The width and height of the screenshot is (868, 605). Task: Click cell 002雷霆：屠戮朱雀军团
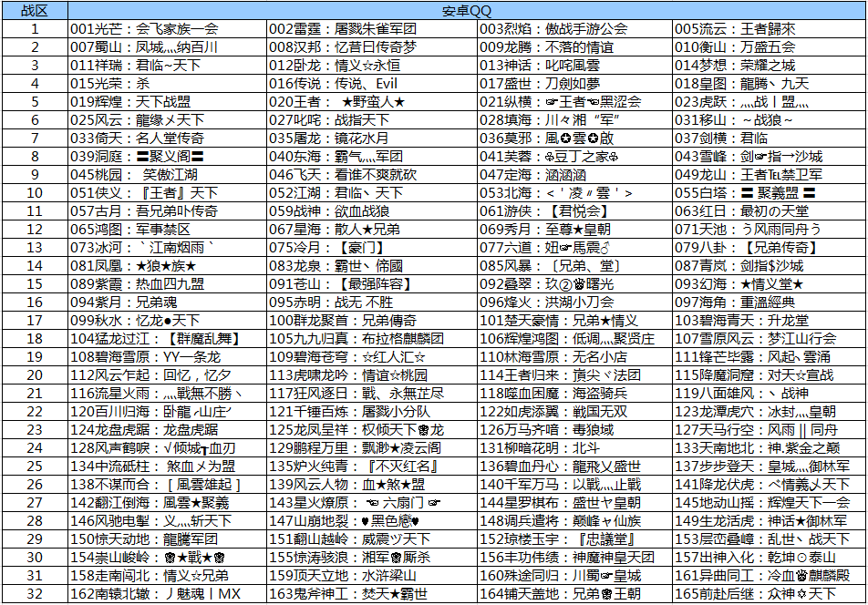[372, 29]
